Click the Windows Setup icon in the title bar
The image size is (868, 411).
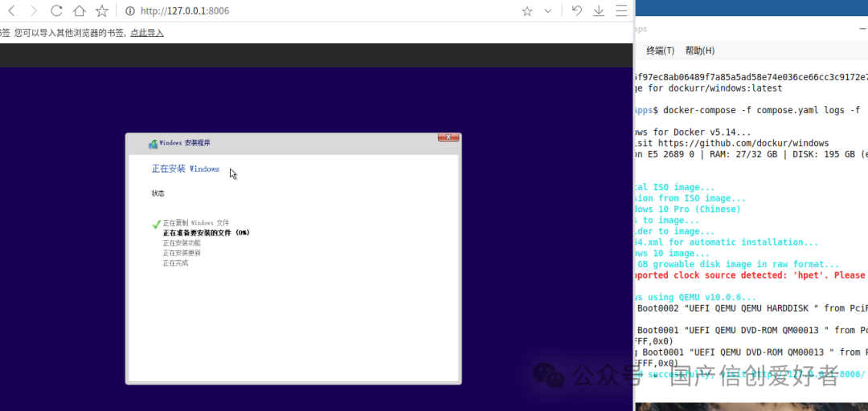click(153, 144)
